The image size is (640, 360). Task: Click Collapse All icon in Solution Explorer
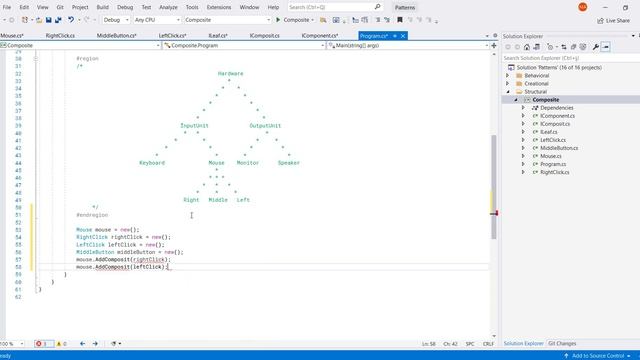tap(573, 47)
